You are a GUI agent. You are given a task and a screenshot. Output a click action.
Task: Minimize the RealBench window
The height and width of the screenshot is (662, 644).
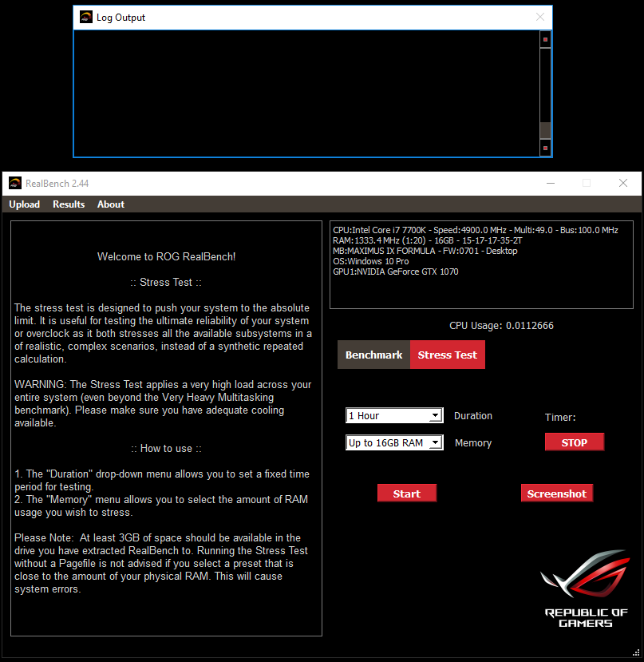pyautogui.click(x=550, y=183)
